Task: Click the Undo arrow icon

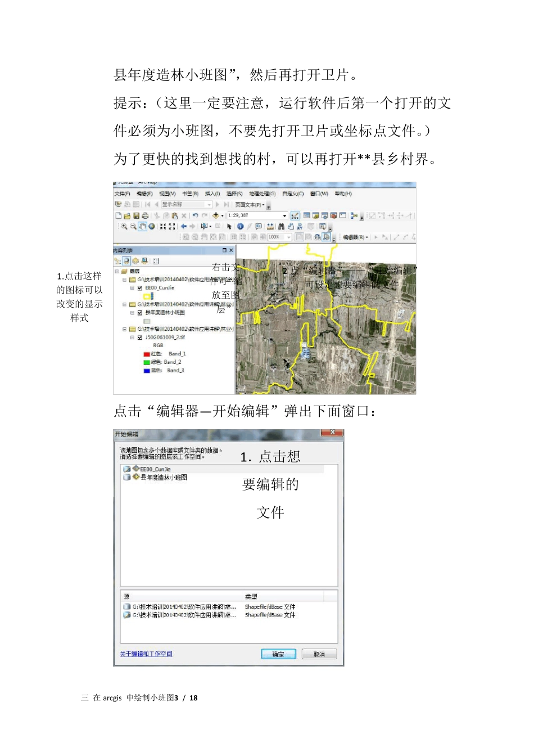Action: [195, 215]
